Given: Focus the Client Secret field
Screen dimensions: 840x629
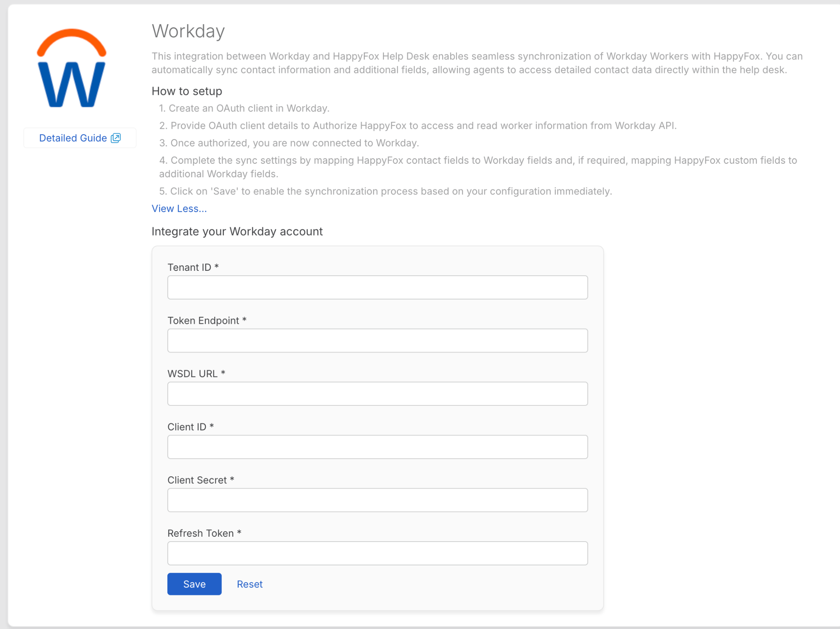Looking at the screenshot, I should 377,500.
